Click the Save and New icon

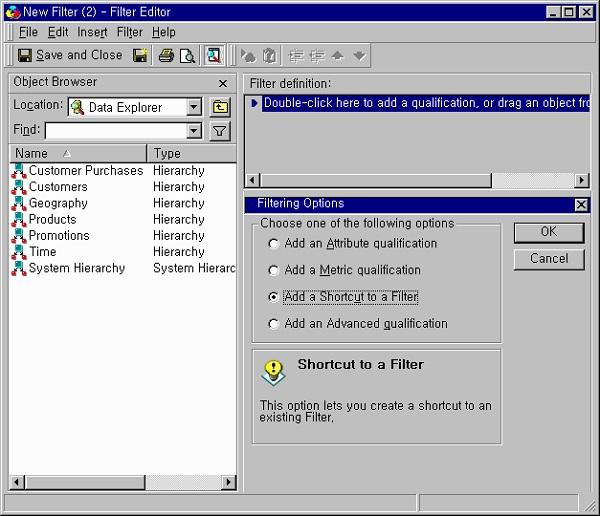coord(140,56)
